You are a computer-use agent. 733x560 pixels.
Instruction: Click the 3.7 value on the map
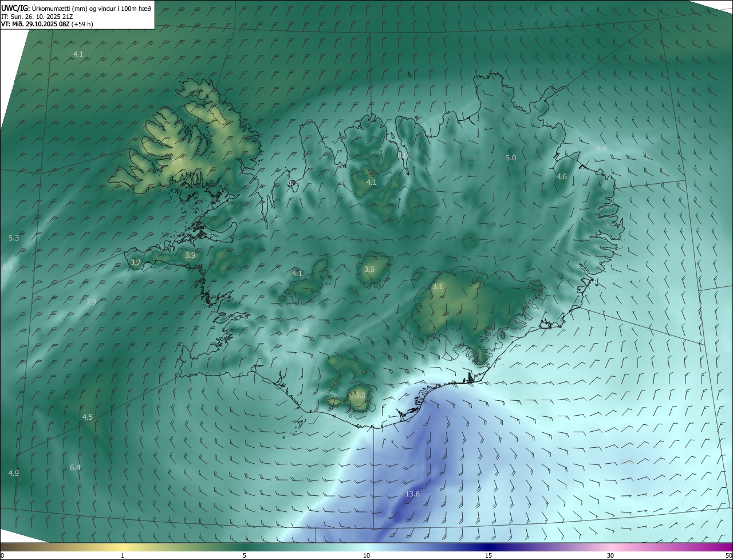[x=136, y=263]
